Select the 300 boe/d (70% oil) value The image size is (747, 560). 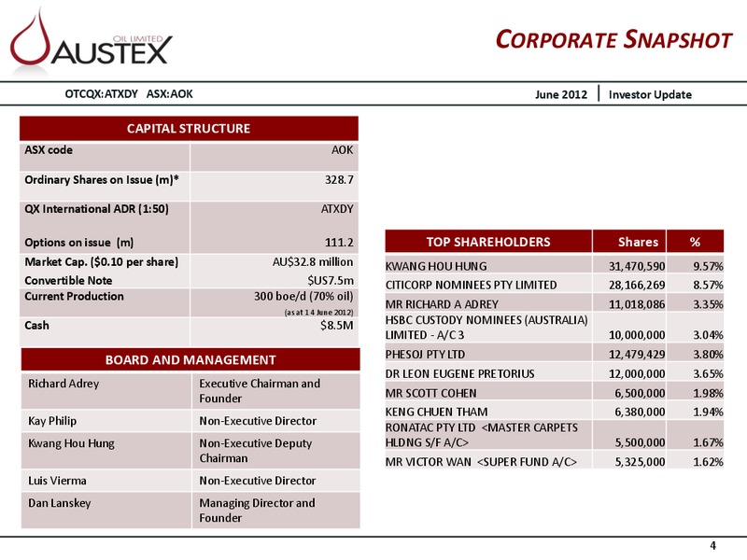[303, 297]
